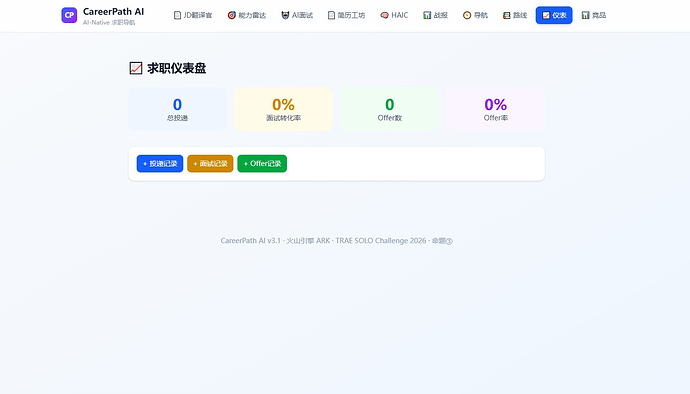Click the CareerPath AI v3.1 footer text

(337, 241)
